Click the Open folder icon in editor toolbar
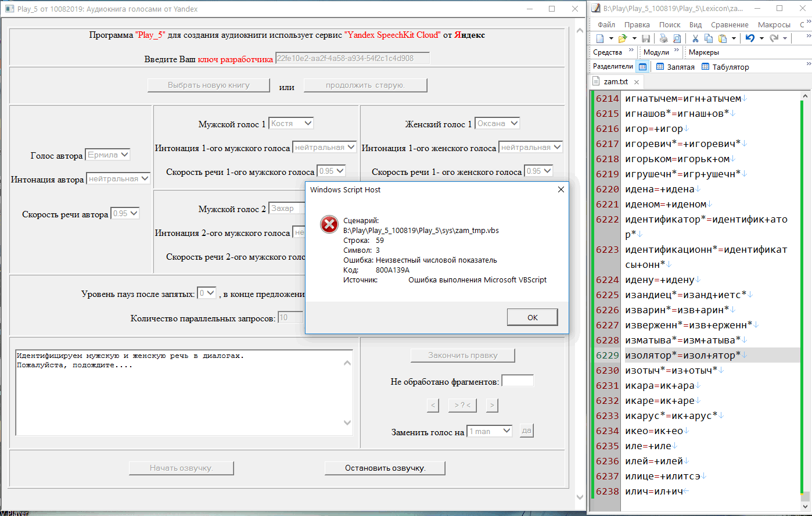 pos(623,38)
